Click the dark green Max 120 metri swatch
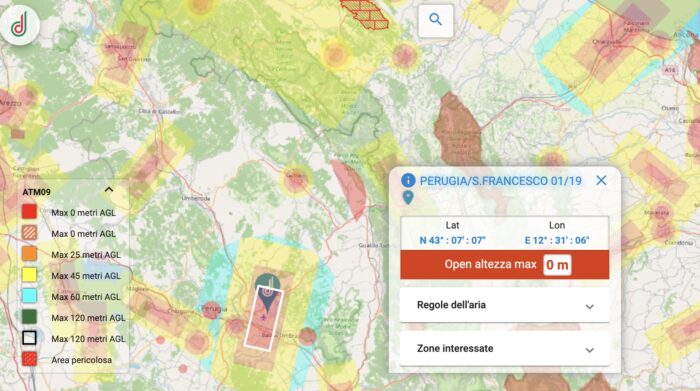The height and width of the screenshot is (391, 700). [x=29, y=316]
